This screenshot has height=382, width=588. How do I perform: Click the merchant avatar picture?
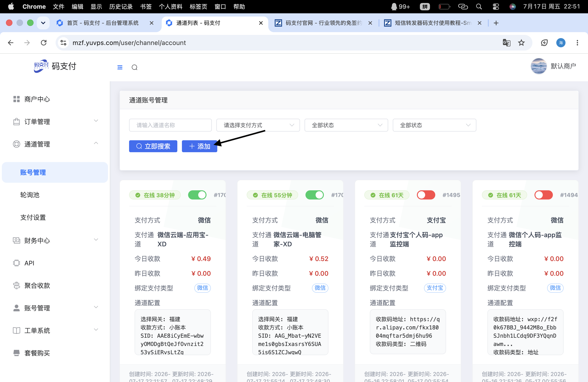[x=539, y=66]
